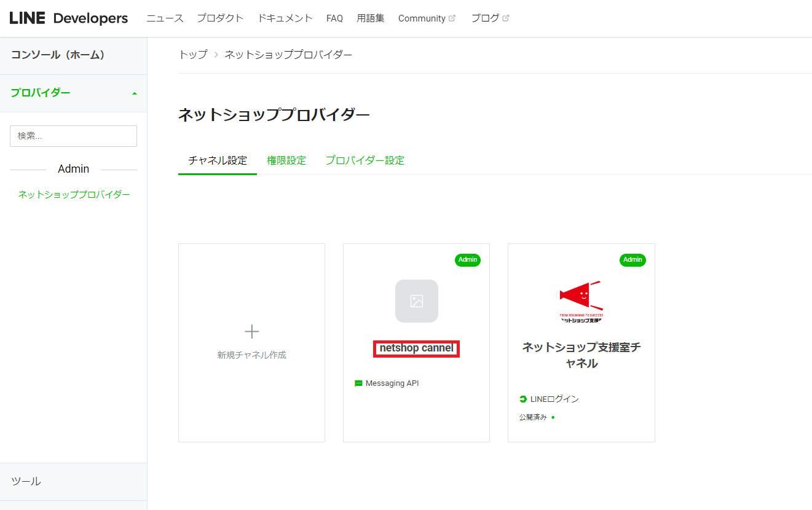Switch to the 権限設定 tab
Viewport: 812px width, 510px height.
coord(286,160)
